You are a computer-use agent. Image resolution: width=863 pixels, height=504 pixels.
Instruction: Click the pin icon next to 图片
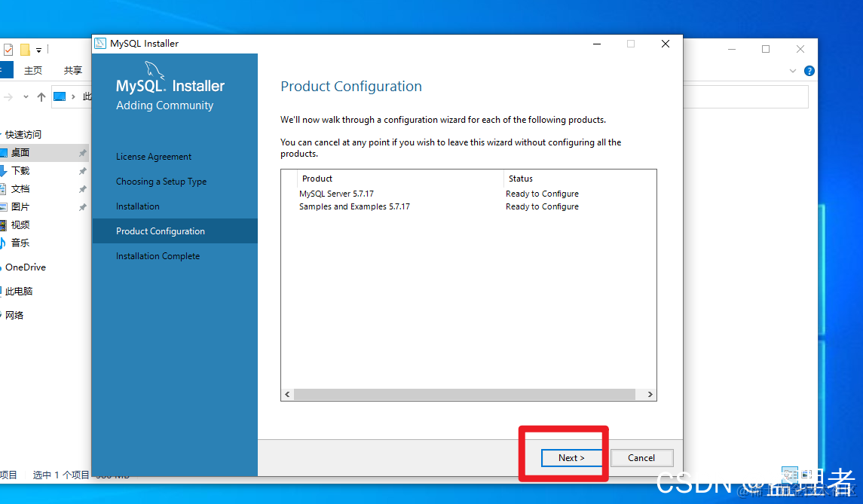[x=83, y=207]
